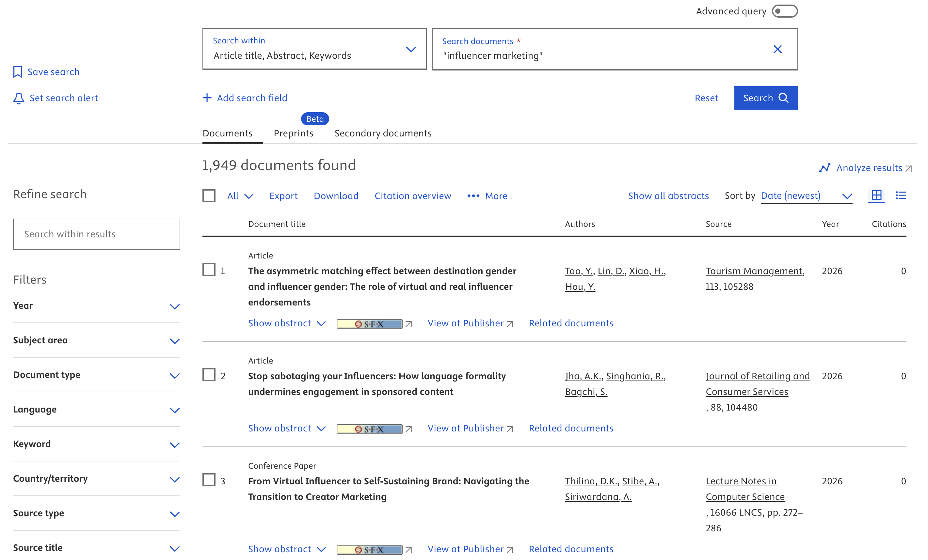Click the Save search bookmark icon

click(x=17, y=72)
